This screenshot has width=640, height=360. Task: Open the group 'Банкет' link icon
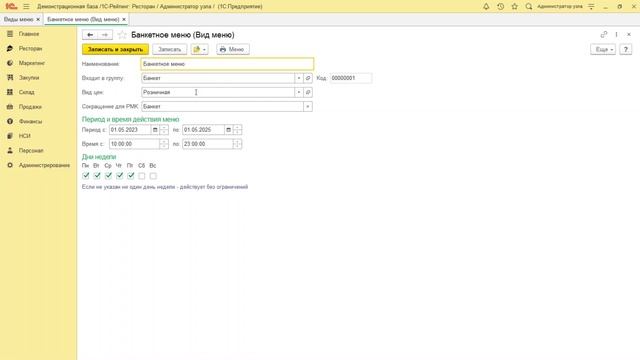(308, 78)
